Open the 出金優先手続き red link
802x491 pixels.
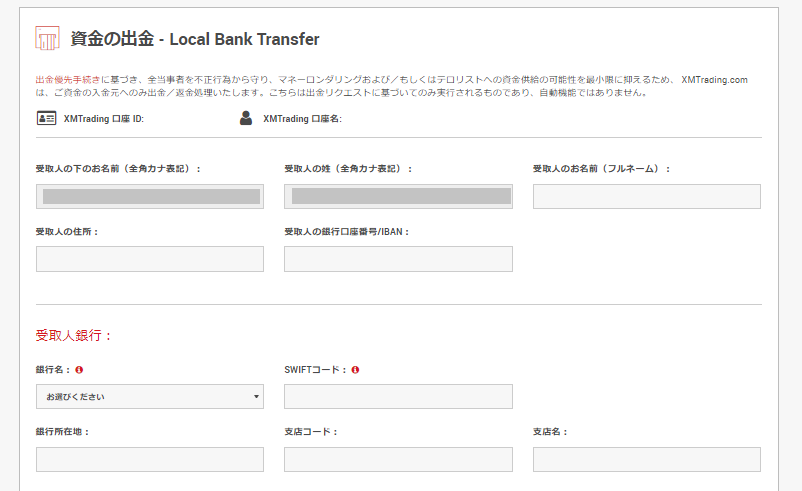click(68, 79)
